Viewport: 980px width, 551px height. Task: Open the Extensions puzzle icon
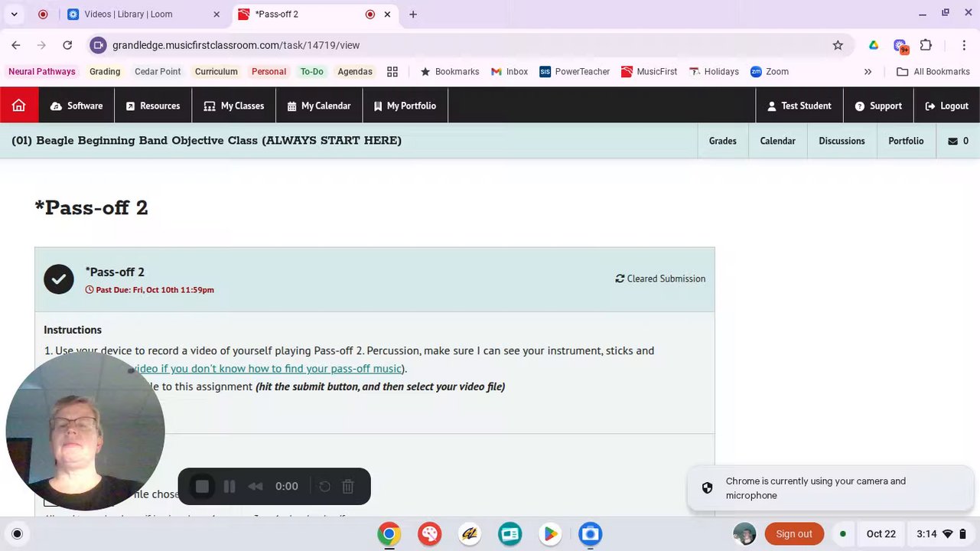click(x=926, y=45)
